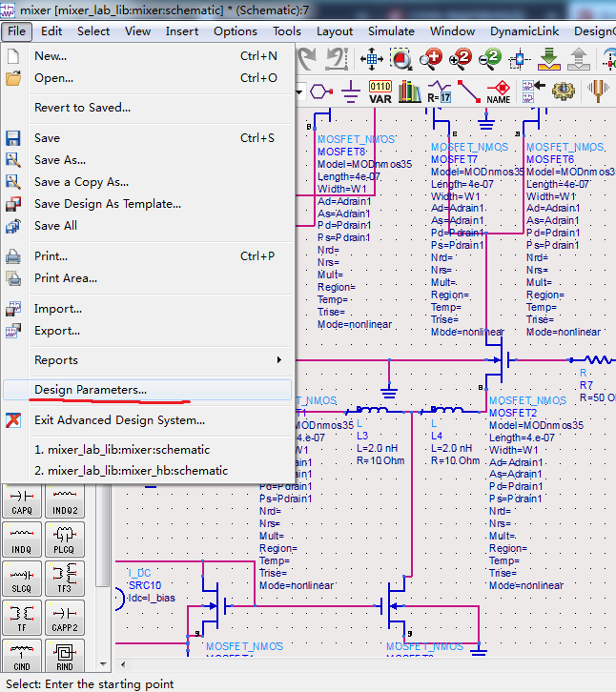Viewport: 616px width, 692px height.
Task: Open the Component Library books icon
Action: click(409, 92)
